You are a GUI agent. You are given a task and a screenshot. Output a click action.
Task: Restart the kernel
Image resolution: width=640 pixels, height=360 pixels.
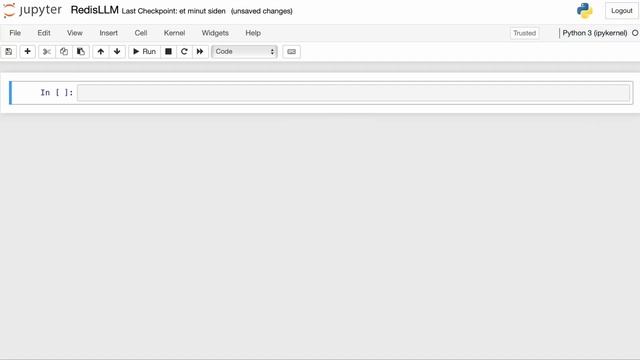pyautogui.click(x=184, y=51)
